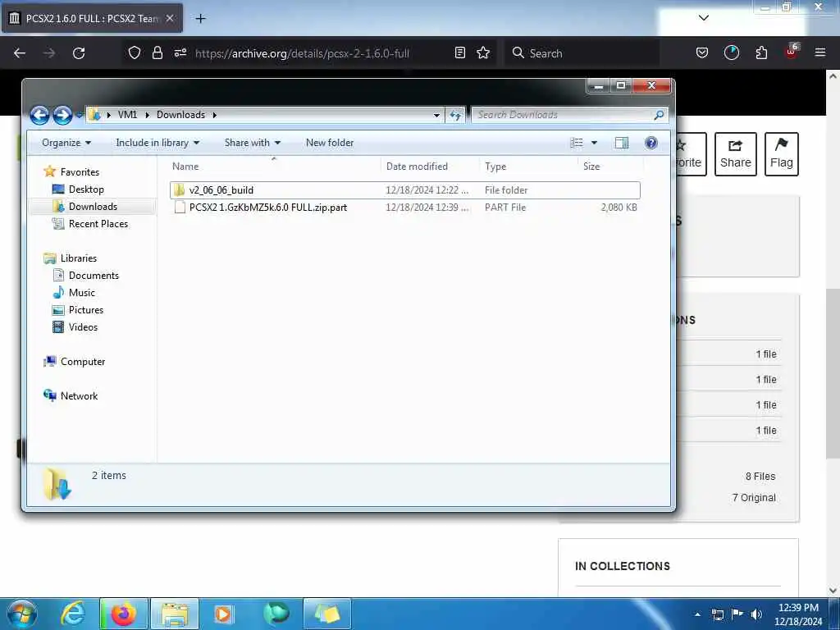The width and height of the screenshot is (840, 630).
Task: Open Windows Media Player from taskbar
Action: 222,614
